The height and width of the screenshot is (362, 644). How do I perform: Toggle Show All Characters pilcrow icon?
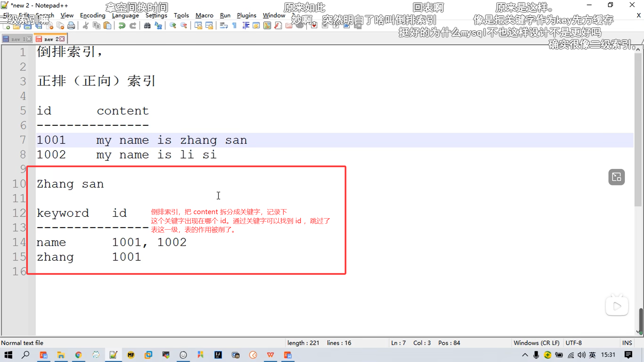tap(234, 25)
